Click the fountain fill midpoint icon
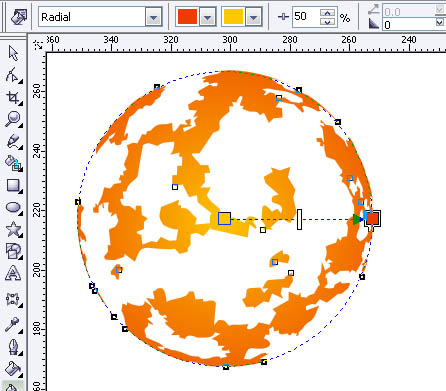446x391 pixels. [x=283, y=16]
